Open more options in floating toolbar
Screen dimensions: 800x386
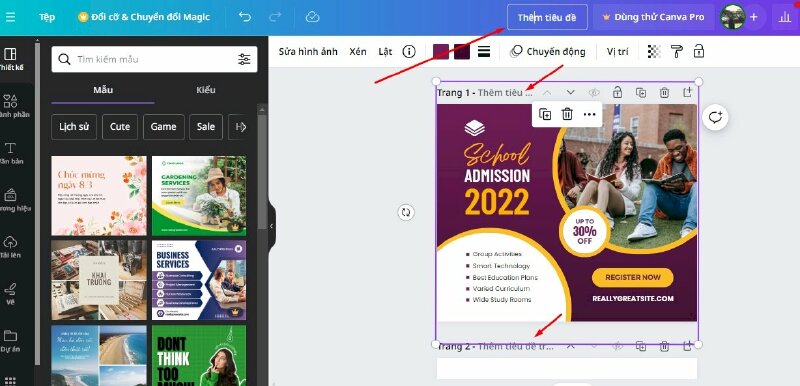pyautogui.click(x=590, y=114)
